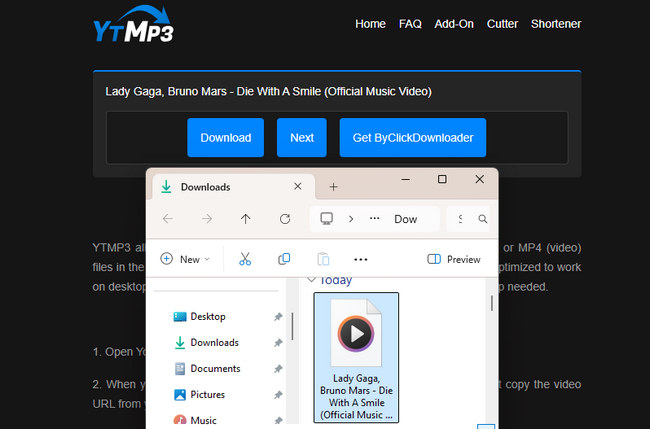Viewport: 650px width, 429px height.
Task: Click the file list scrollbar
Action: point(492,303)
